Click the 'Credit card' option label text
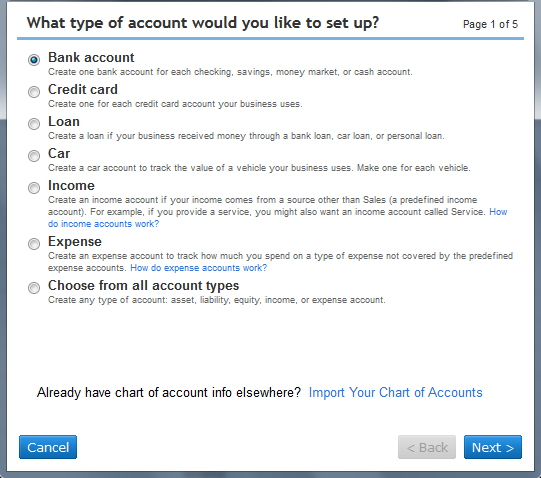 pyautogui.click(x=83, y=89)
